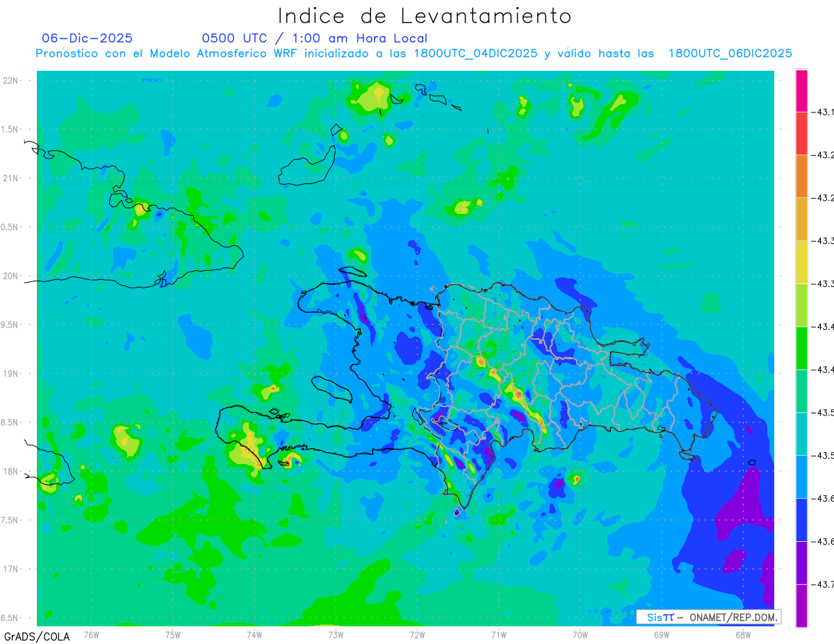Click the "7.5N" latitude label
Viewport: 834px width, 644px height.
pyautogui.click(x=10, y=520)
